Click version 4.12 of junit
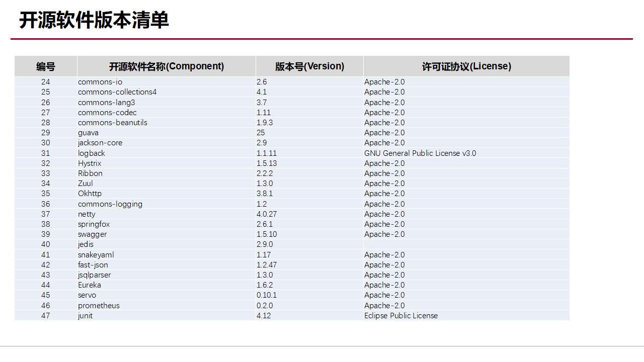This screenshot has height=362, width=644. tap(309, 316)
